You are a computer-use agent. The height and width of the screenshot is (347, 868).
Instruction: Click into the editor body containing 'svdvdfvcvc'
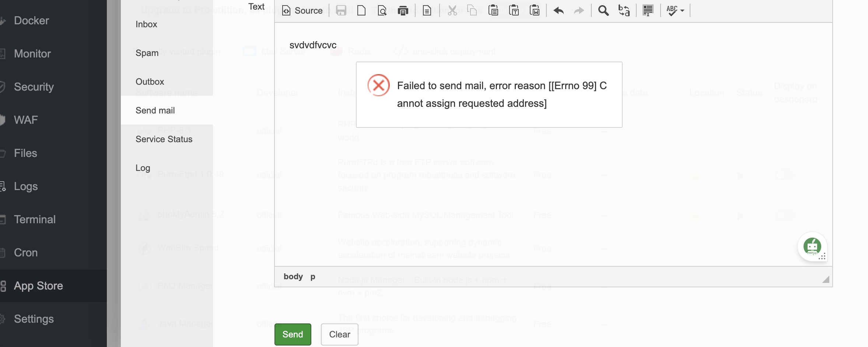(553, 144)
